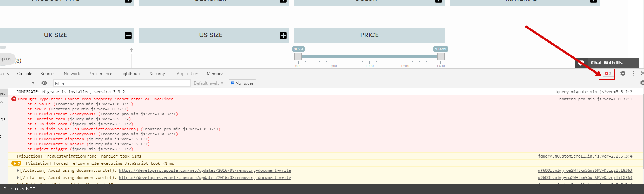Click the $1 499 maximum price slider handle
Image resolution: width=644 pixels, height=194 pixels.
pos(441,56)
